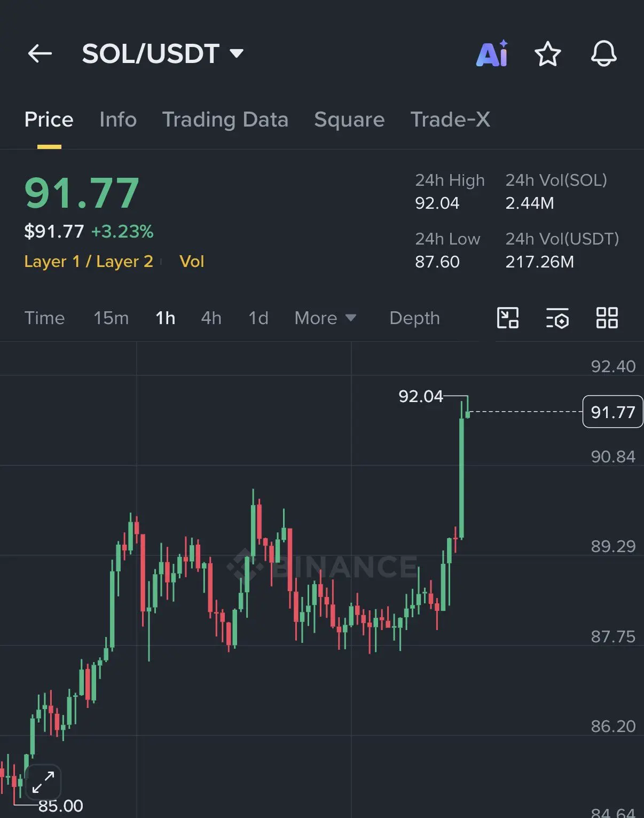The width and height of the screenshot is (644, 818).
Task: Tap the 24h Low value 87.60
Action: click(437, 262)
